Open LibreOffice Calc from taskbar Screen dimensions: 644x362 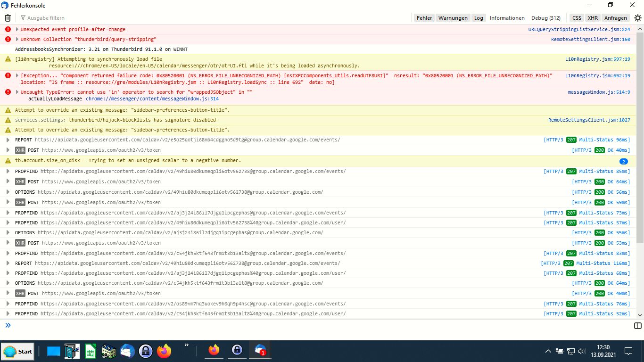(91, 351)
